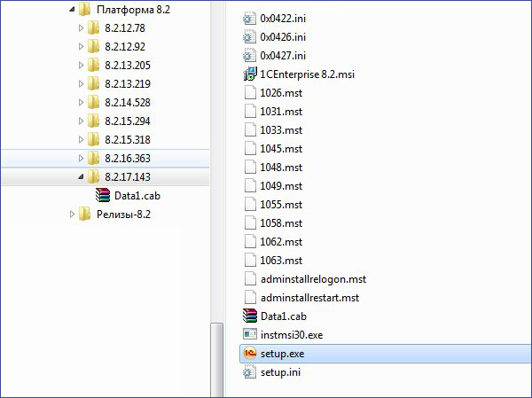Select file name 1063.mst
This screenshot has width=532, height=398.
coord(281,261)
